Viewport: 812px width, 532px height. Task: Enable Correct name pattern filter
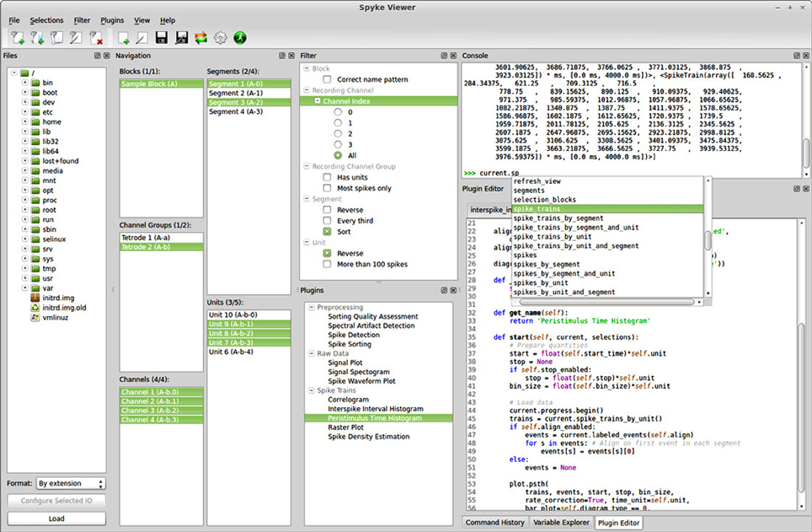tap(328, 79)
